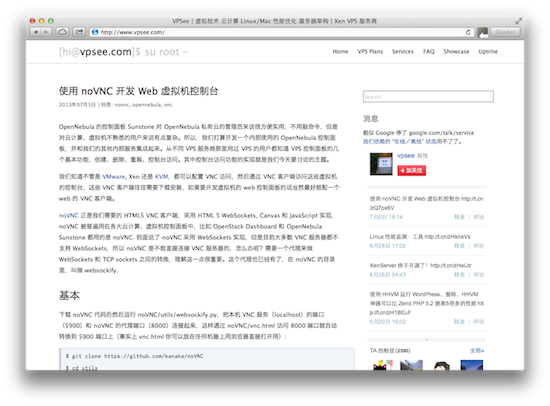This screenshot has height=406, width=550.
Task: Follow the KVM hyperlink
Action: click(x=161, y=177)
